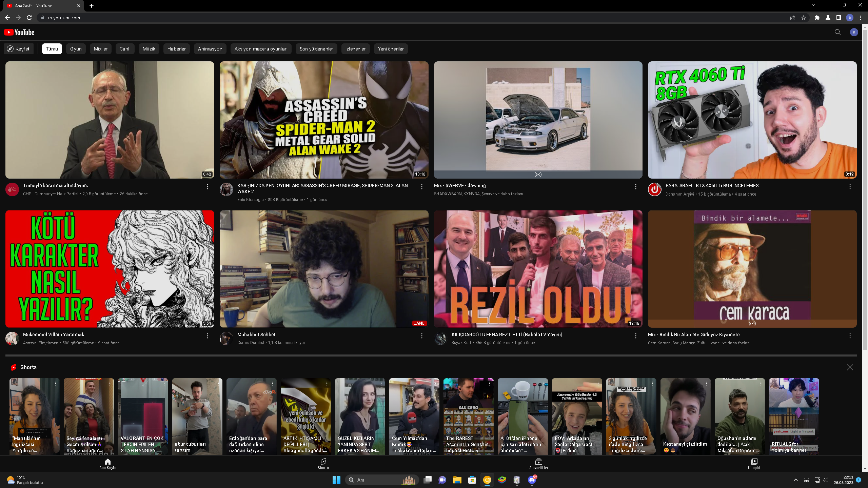Select the Son yüklenenler chip

[316, 49]
